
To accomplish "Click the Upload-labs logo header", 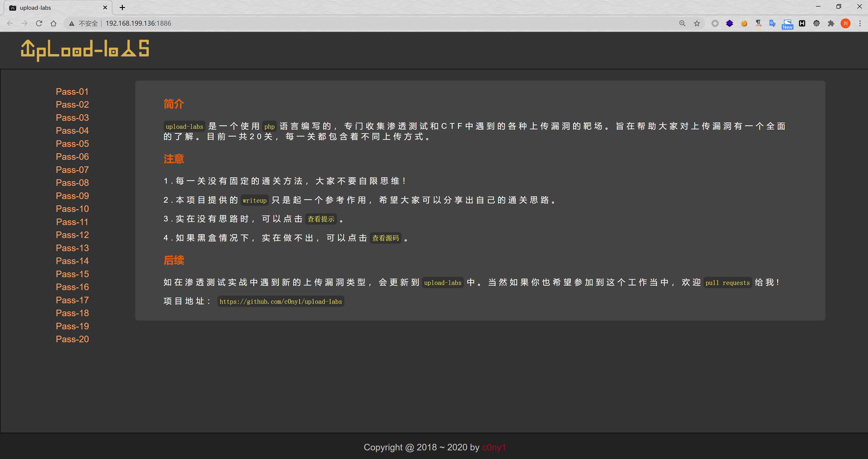I will (85, 50).
